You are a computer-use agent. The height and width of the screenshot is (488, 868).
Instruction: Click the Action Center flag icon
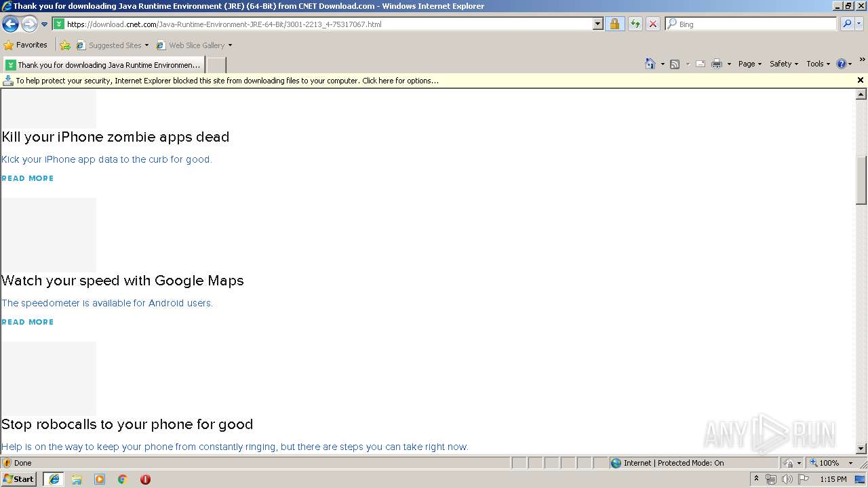pyautogui.click(x=804, y=479)
